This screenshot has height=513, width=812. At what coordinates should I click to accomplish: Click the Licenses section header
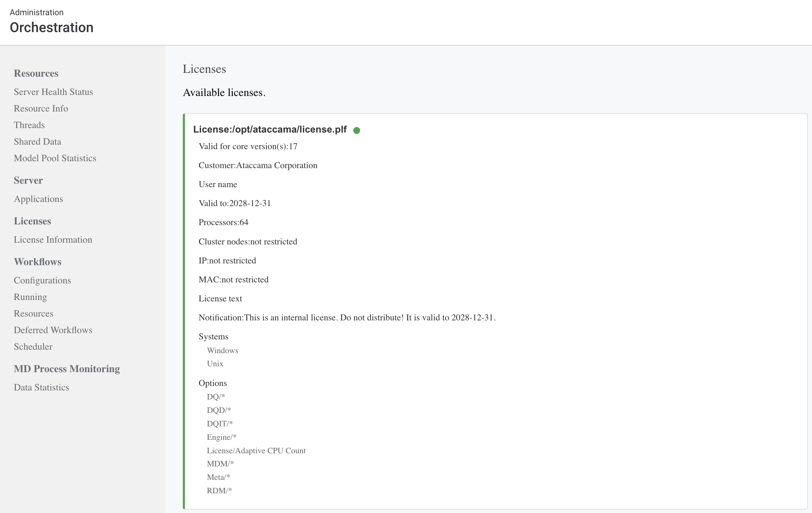tap(32, 221)
